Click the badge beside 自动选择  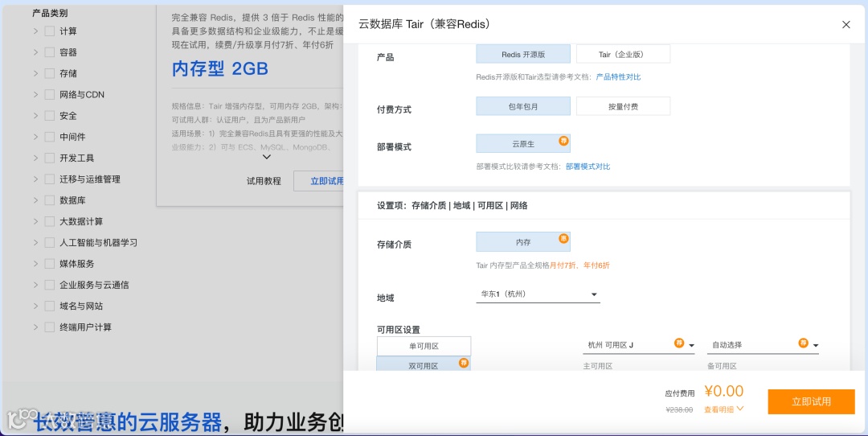(x=803, y=343)
